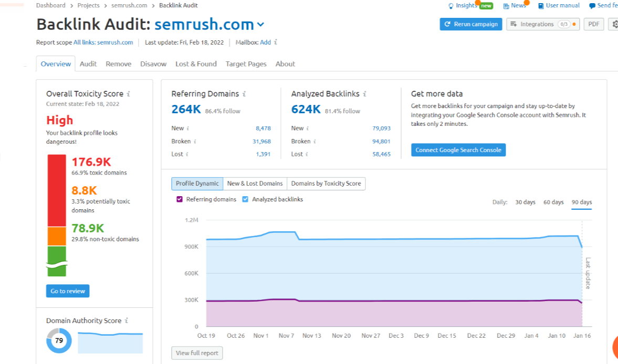Click the settings gear icon
This screenshot has width=618, height=364.
pyautogui.click(x=613, y=24)
